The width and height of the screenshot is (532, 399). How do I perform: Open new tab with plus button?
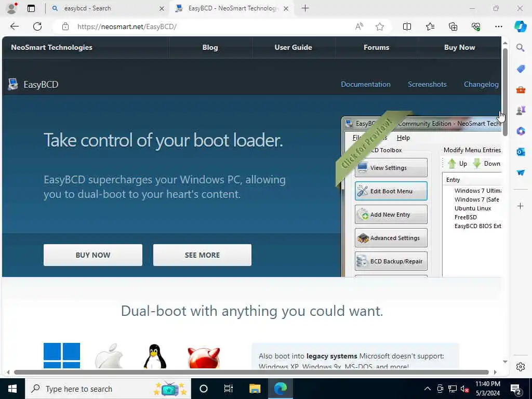click(x=305, y=8)
